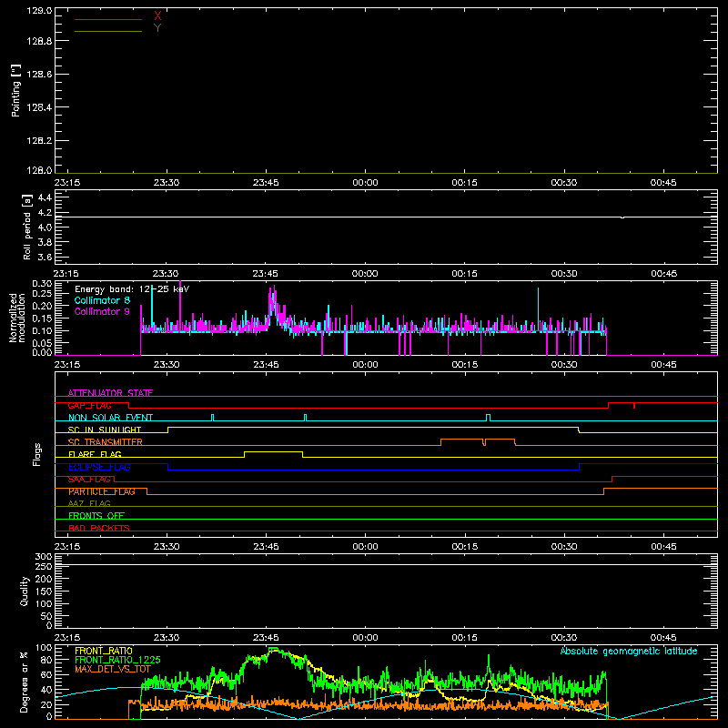Viewport: 728px width, 728px height.
Task: Click the 'Energy band: 12-25 keV' annotation
Action: (132, 289)
